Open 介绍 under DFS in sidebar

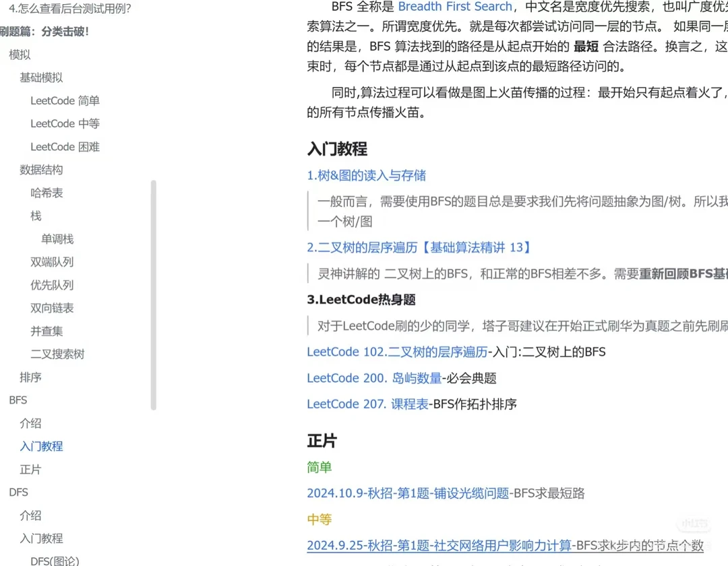point(30,515)
